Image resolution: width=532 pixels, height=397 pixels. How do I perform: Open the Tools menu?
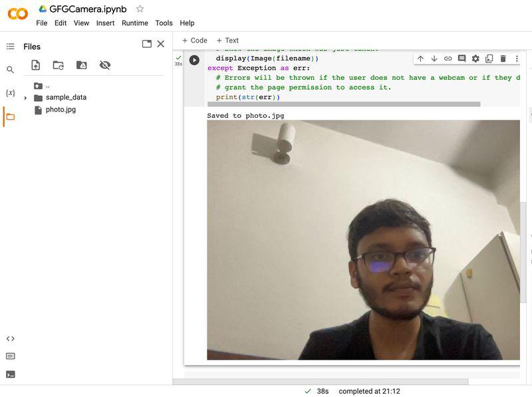164,23
